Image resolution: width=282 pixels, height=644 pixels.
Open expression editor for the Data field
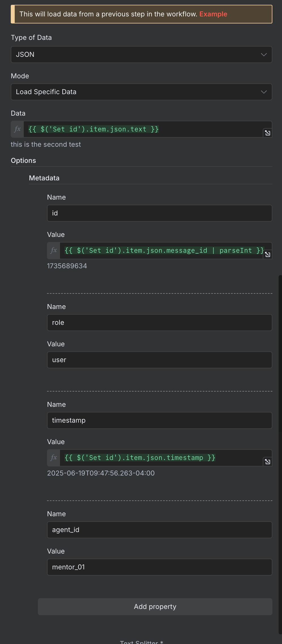pyautogui.click(x=268, y=133)
